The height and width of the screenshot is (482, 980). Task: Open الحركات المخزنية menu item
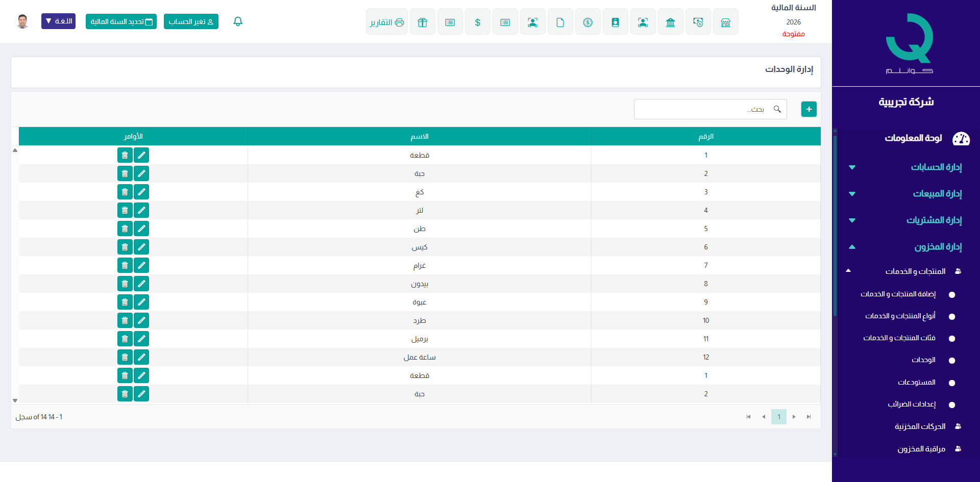click(920, 426)
